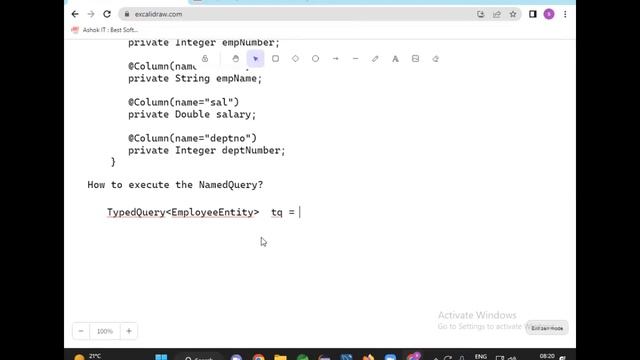The height and width of the screenshot is (360, 640).
Task: Toggle the canvas lock tool icon
Action: point(205,59)
